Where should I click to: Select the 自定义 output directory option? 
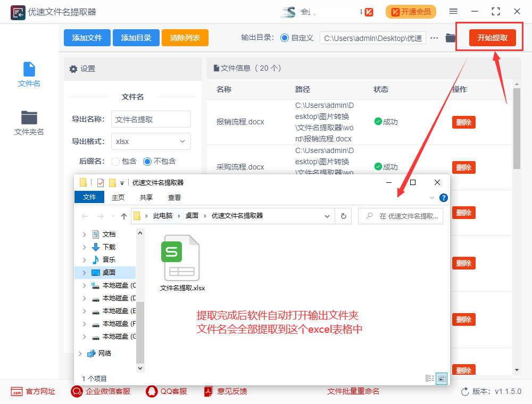tap(286, 38)
